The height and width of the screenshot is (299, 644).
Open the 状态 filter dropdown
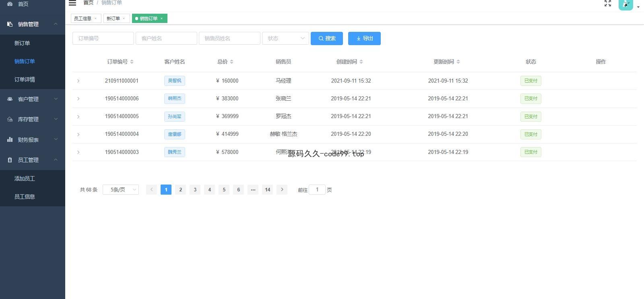coord(285,38)
